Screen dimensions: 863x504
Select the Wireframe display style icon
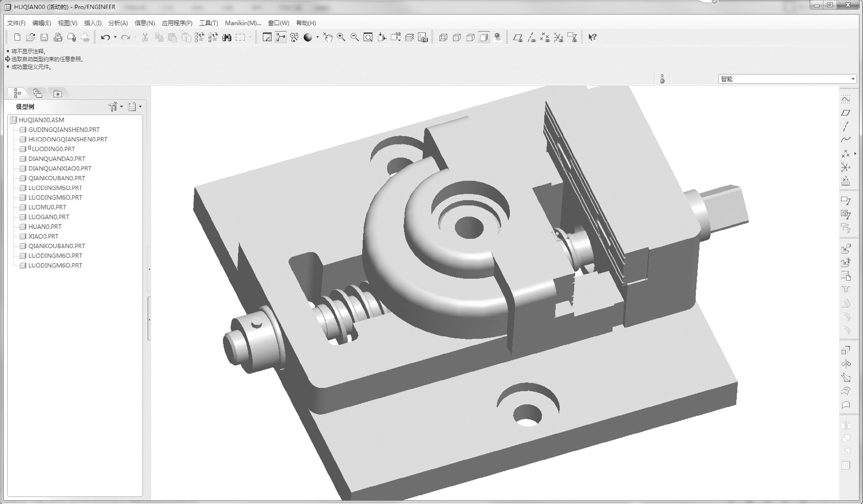coord(443,37)
